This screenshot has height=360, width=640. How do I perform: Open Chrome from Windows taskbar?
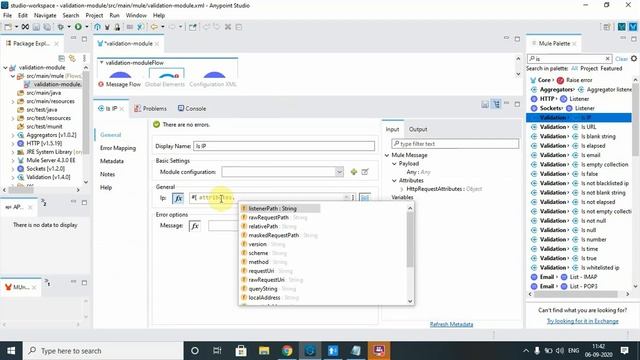(x=287, y=351)
